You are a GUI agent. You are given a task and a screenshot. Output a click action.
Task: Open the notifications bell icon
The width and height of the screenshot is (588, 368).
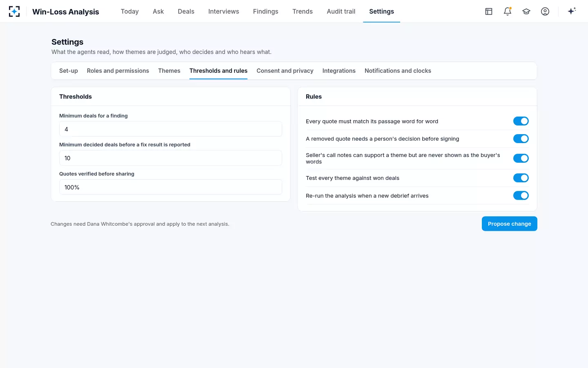coord(508,11)
